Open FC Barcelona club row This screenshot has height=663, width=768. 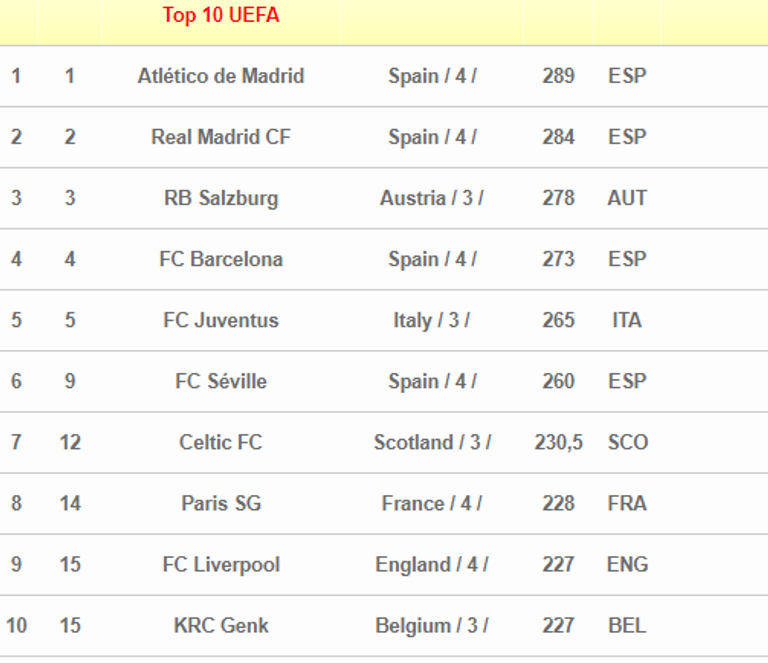[221, 259]
